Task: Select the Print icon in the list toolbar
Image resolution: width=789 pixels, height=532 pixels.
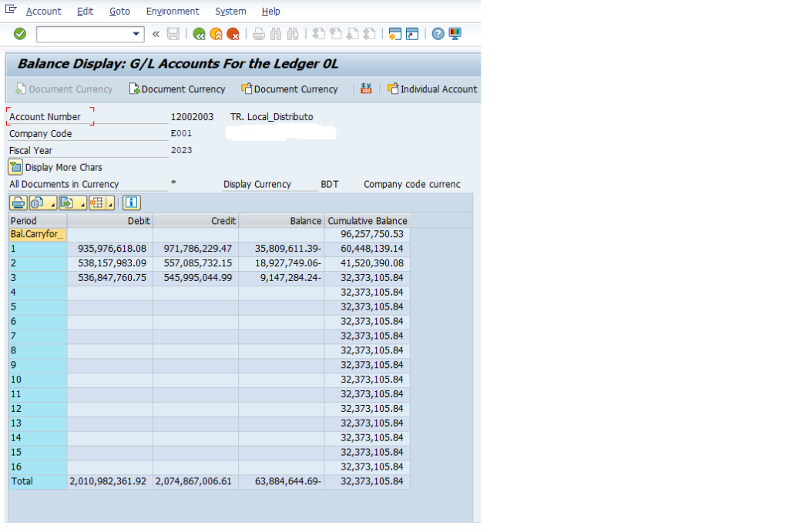Action: tap(18, 202)
